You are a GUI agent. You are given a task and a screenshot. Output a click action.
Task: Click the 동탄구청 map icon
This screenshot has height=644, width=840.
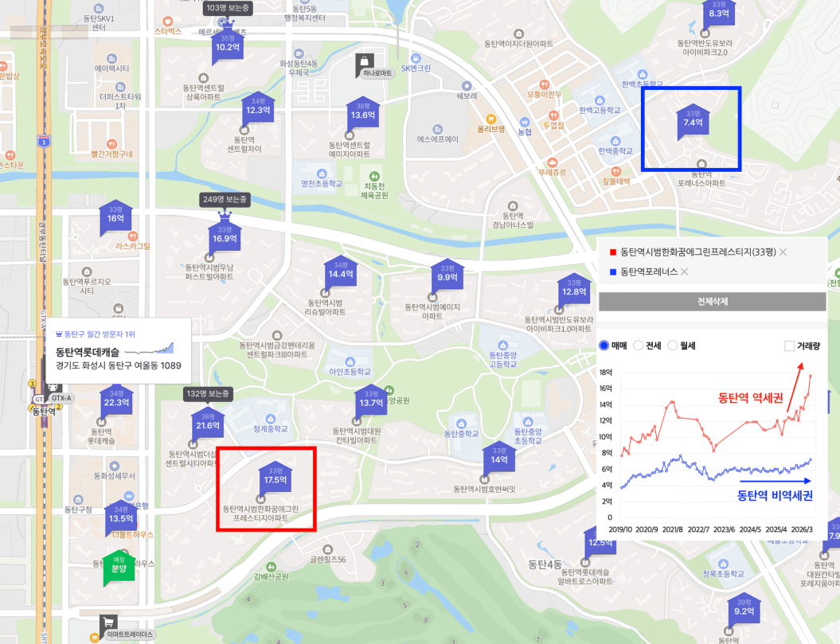click(78, 499)
